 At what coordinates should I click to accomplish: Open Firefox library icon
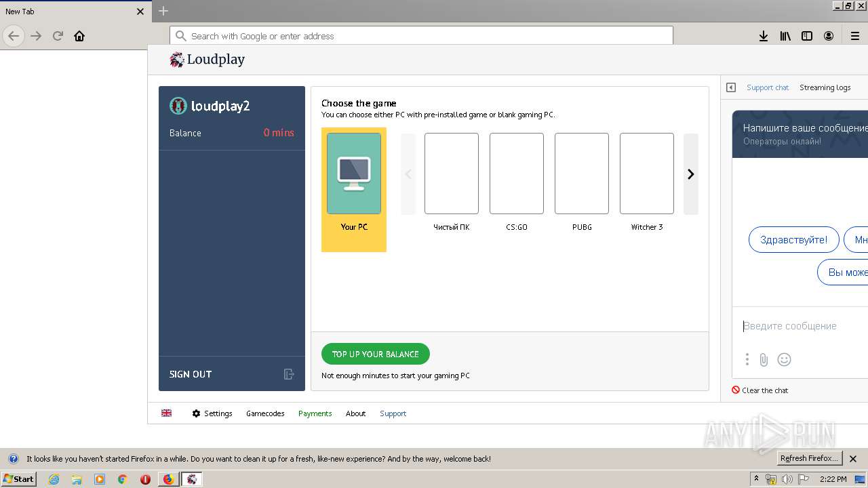click(x=785, y=36)
